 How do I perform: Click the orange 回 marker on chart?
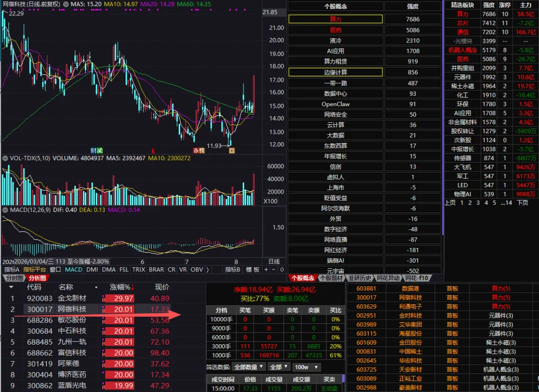coord(232,151)
